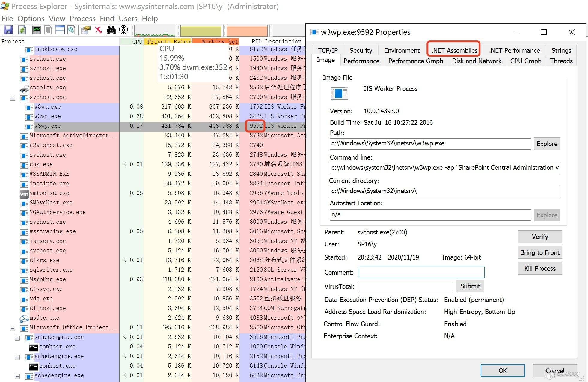This screenshot has height=382, width=588.
Task: Collapse the Microsoft.Office.Project tree node
Action: click(x=12, y=328)
